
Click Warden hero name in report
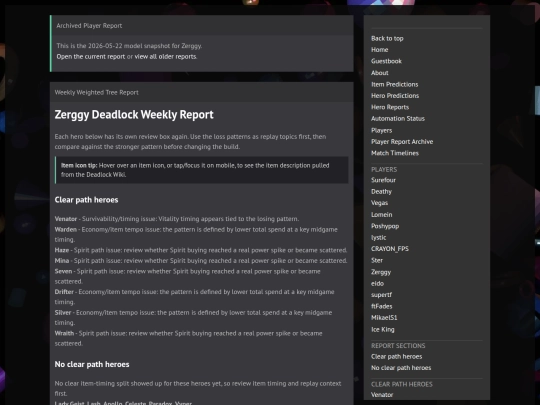click(66, 230)
